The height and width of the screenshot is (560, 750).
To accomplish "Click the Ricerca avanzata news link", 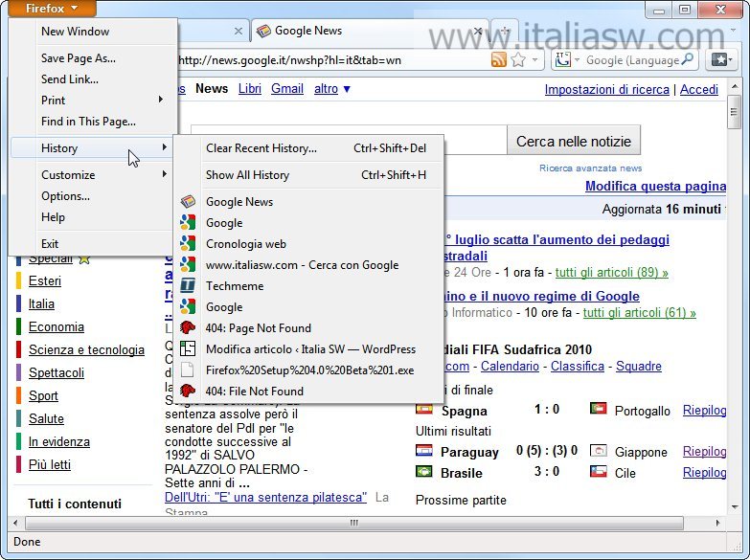I will (590, 168).
